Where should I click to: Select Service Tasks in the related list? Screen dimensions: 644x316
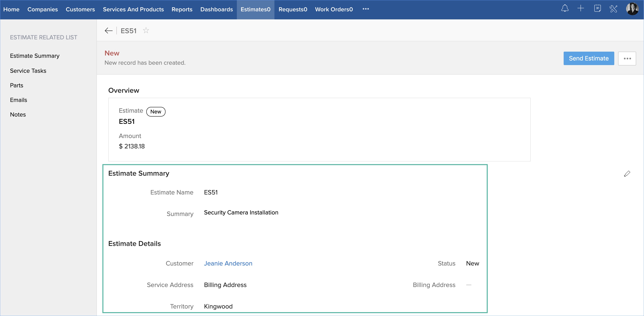(28, 71)
